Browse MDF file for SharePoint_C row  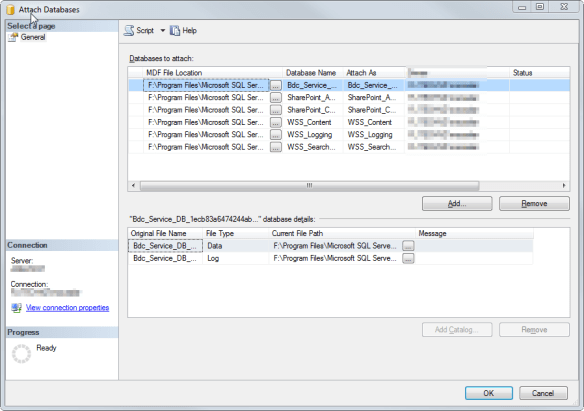276,110
